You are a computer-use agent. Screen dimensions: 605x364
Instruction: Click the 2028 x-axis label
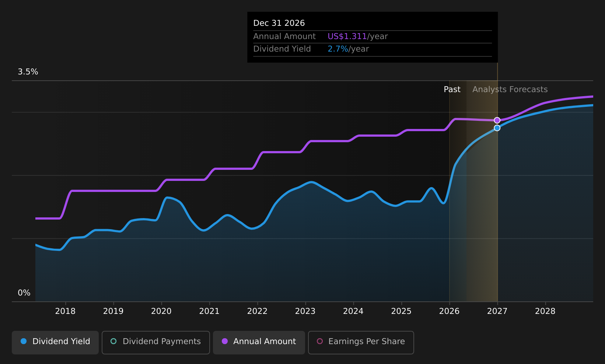pos(545,311)
